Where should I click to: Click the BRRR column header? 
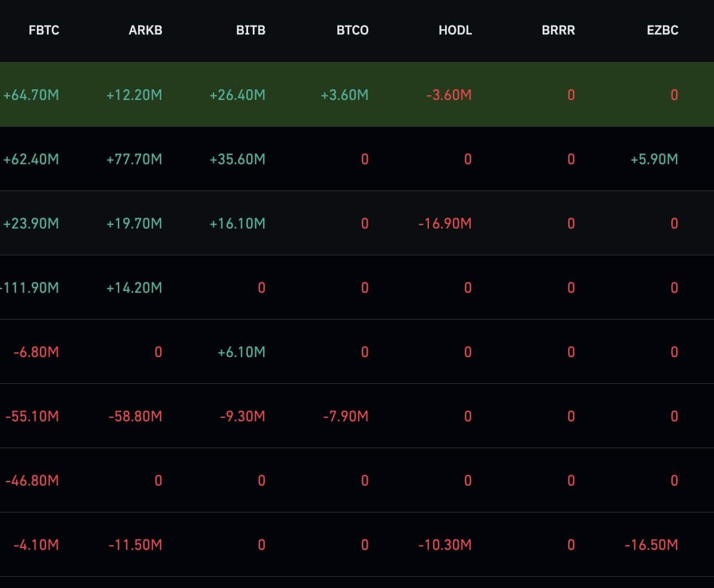point(558,30)
